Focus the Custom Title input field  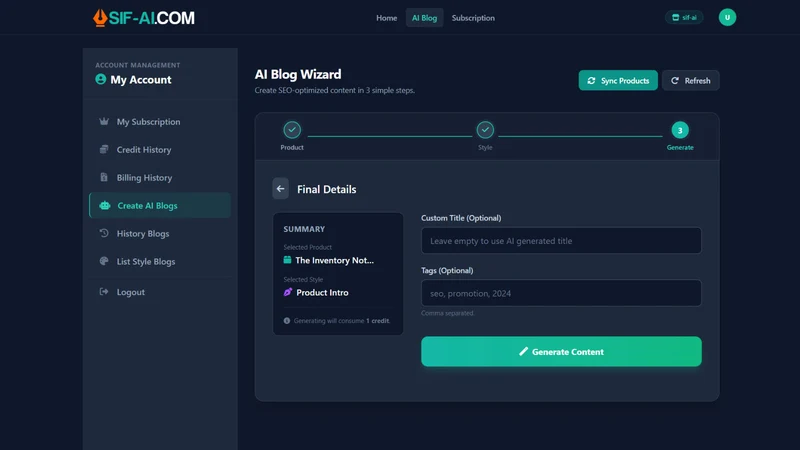561,241
